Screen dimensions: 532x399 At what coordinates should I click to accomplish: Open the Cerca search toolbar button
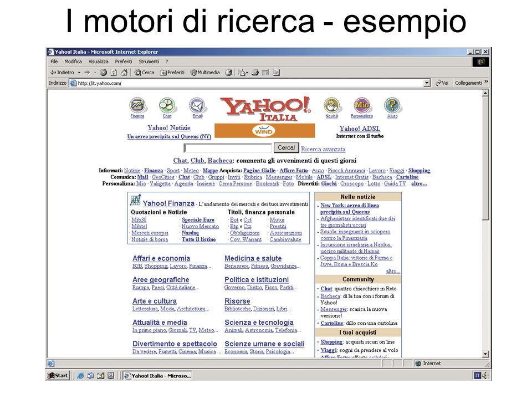point(144,72)
